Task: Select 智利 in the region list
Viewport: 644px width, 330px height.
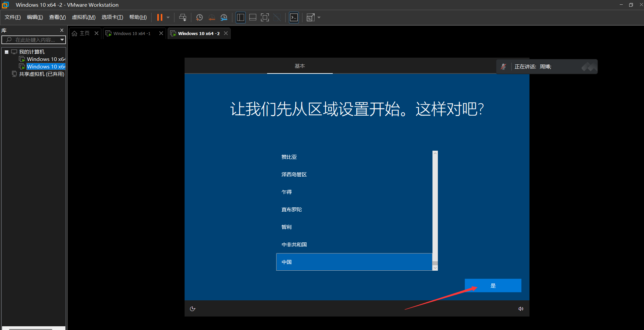Action: click(354, 227)
